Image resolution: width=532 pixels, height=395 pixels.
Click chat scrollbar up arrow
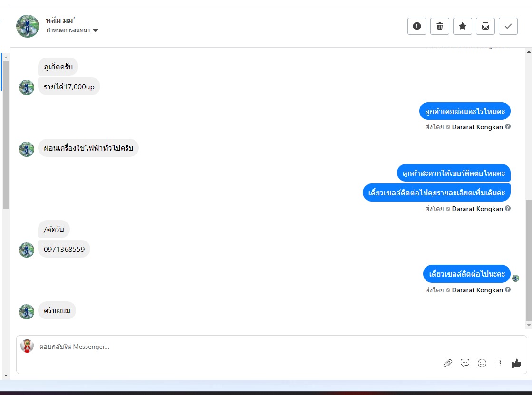[529, 52]
